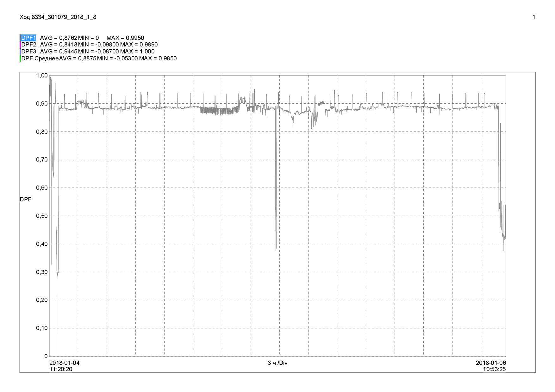Click the 3 ч /Div scale label
The image size is (555, 392).
277,363
